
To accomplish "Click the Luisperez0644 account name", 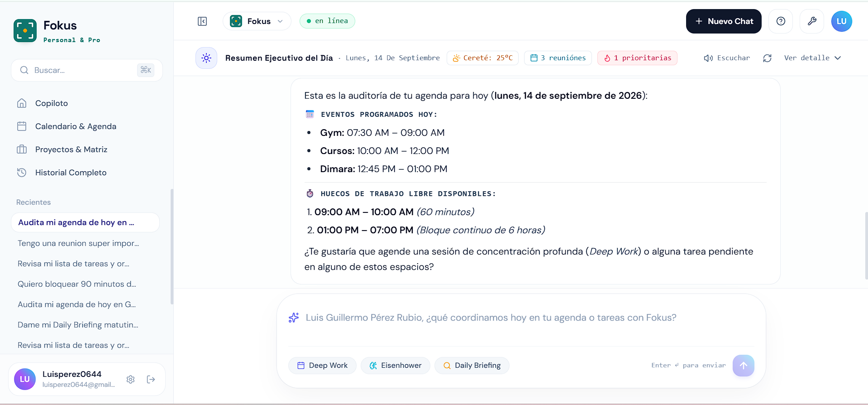I will coord(72,374).
